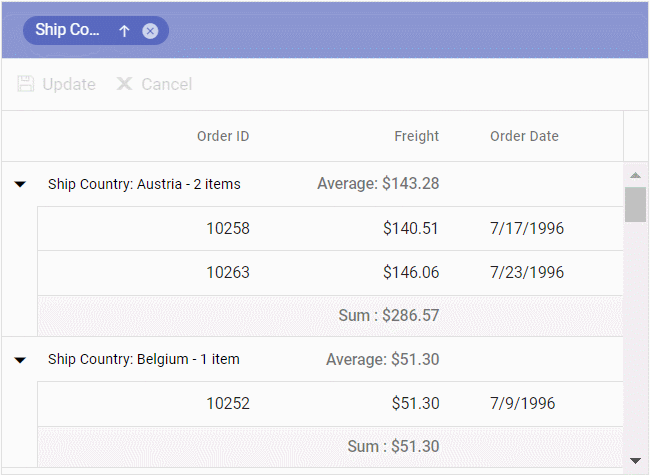Click the order date 7/17/1996 cell

(527, 228)
